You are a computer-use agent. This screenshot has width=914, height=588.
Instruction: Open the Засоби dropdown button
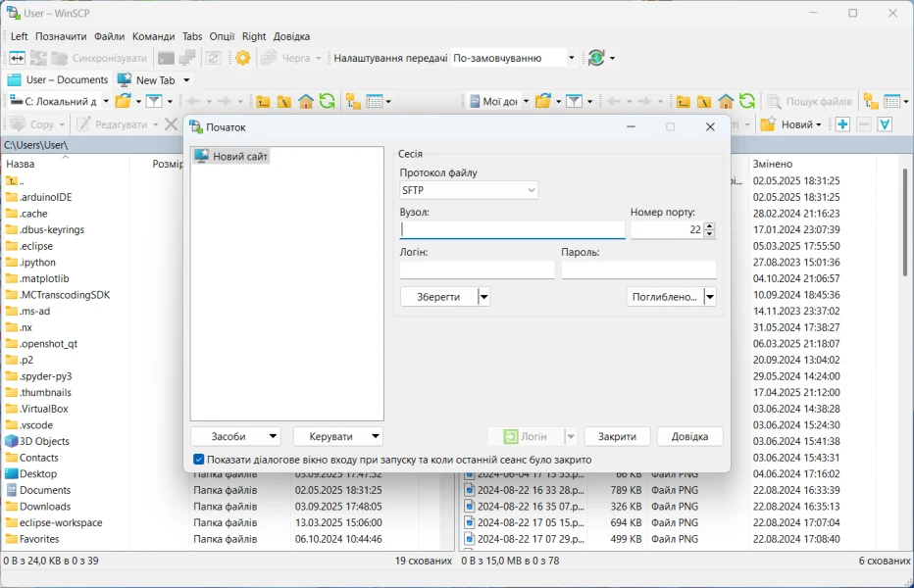pos(235,436)
